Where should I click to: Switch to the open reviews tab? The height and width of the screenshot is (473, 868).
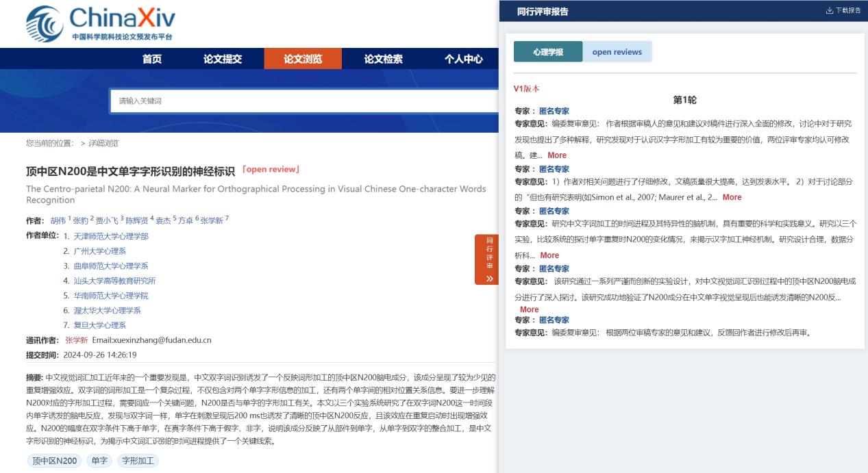coord(617,52)
